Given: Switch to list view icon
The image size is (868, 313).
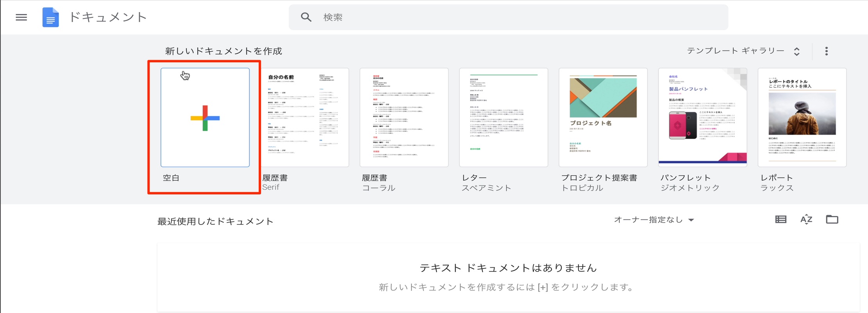Looking at the screenshot, I should point(781,219).
